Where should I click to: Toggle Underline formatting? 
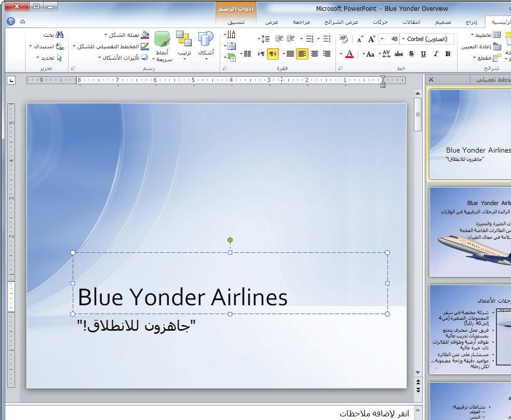423,54
